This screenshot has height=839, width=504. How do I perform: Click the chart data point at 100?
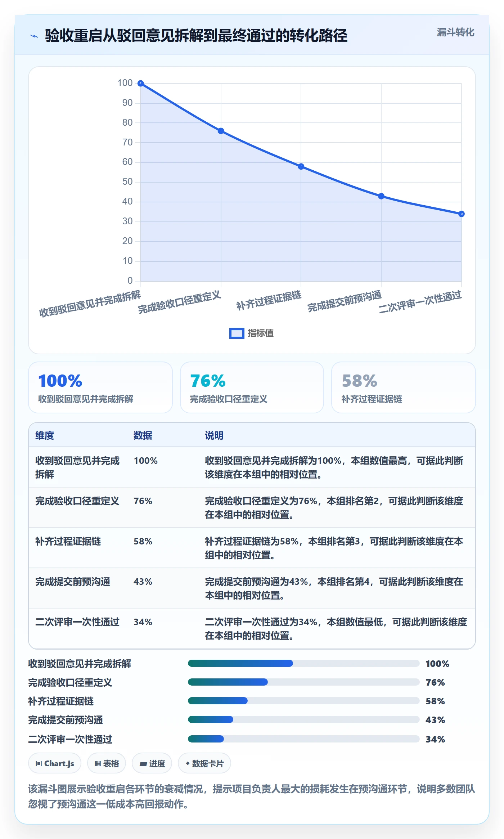(x=141, y=84)
